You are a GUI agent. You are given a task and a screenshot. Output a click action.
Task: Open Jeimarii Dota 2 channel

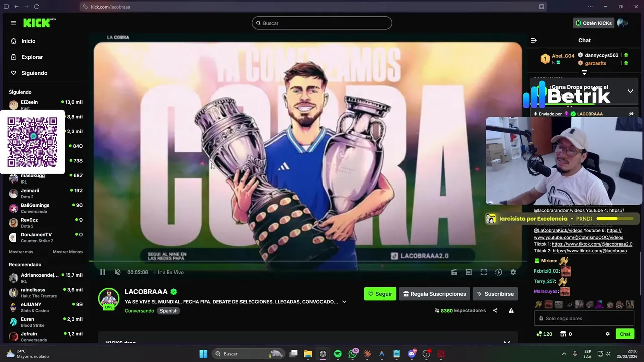pos(45,193)
